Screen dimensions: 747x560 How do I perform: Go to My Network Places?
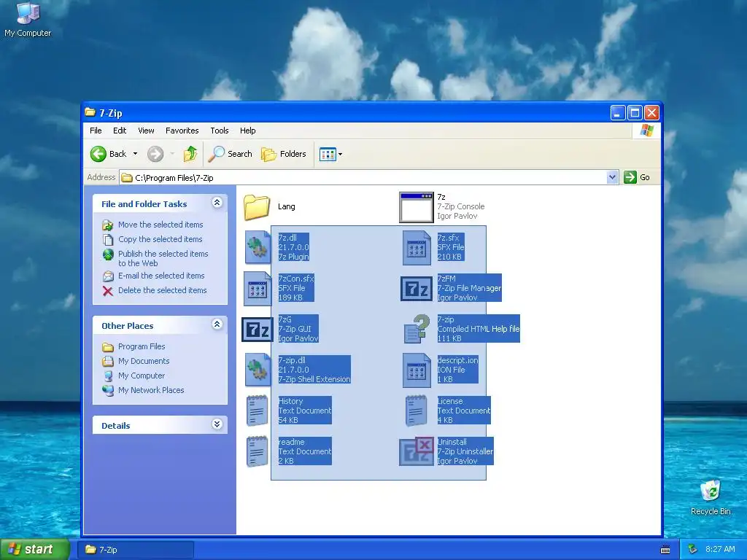click(151, 390)
